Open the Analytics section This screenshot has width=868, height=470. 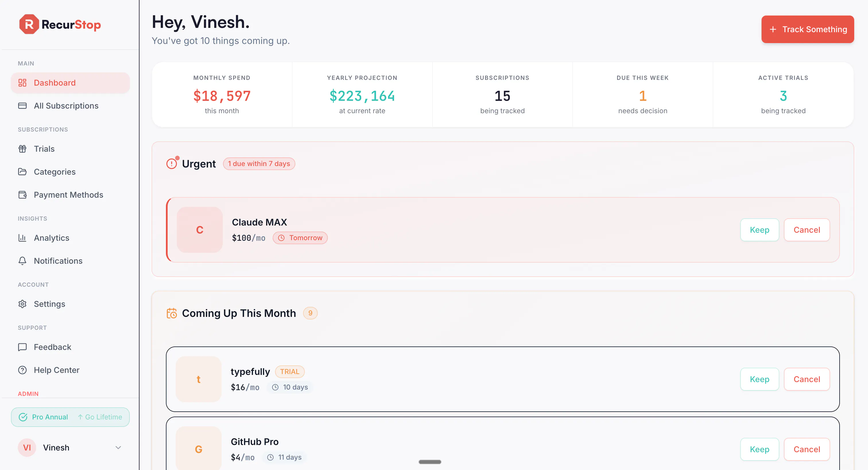[70, 238]
